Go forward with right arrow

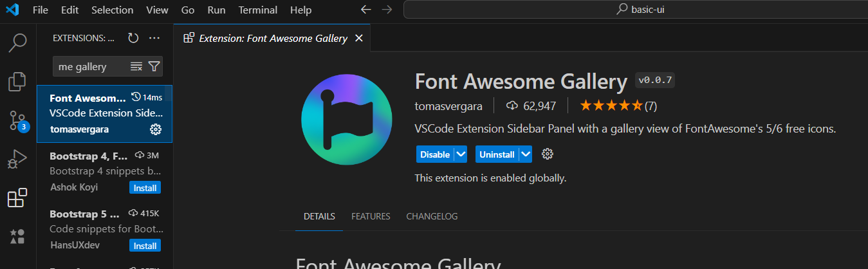[x=387, y=10]
